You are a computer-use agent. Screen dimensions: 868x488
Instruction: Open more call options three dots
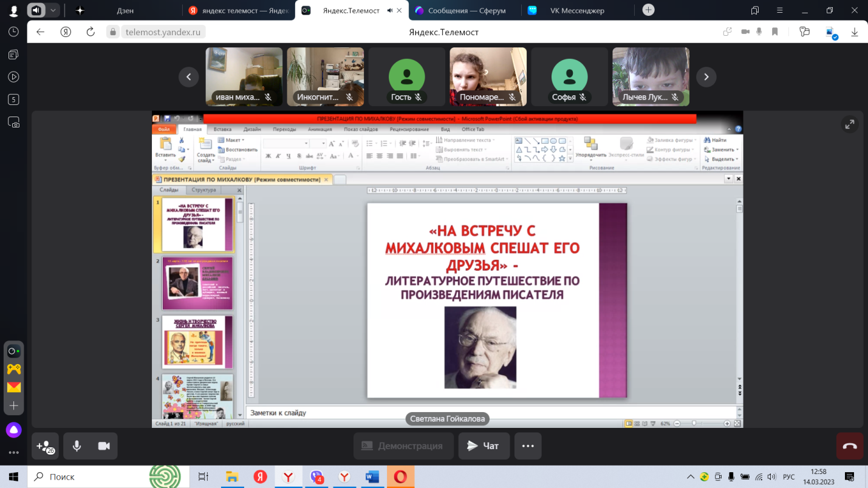[528, 446]
